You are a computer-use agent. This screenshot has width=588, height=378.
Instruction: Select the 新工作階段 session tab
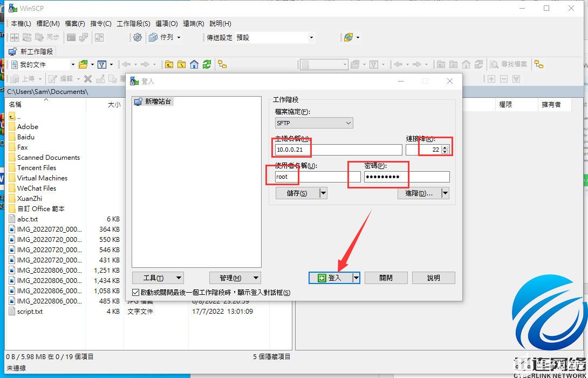(x=31, y=51)
